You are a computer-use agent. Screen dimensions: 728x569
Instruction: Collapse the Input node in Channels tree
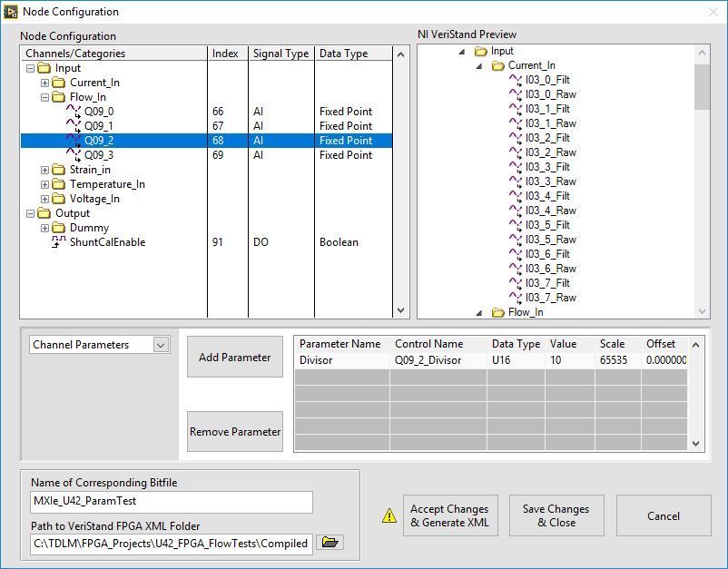pos(30,69)
